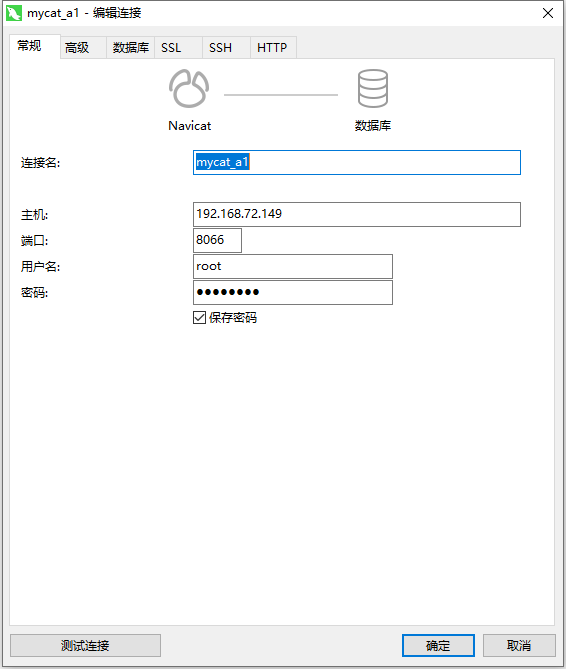Switch to the SSL tab
Screen dimensions: 566x669
tap(178, 48)
